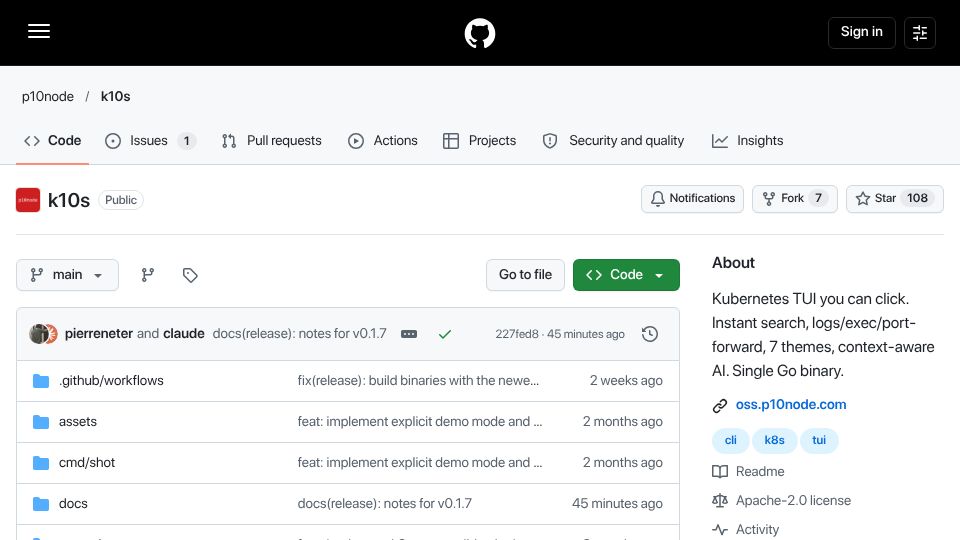The width and height of the screenshot is (960, 540).
Task: Select the cli topic tag
Action: (730, 440)
